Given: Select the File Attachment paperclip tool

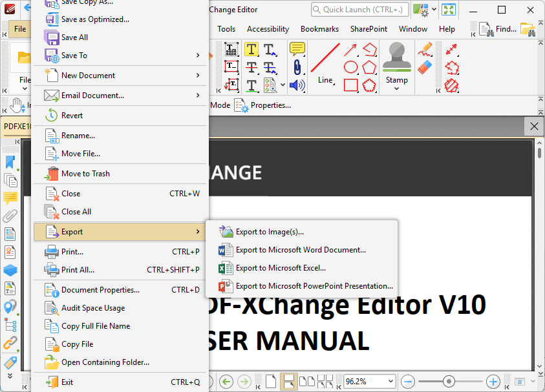Looking at the screenshot, I should click(x=297, y=67).
